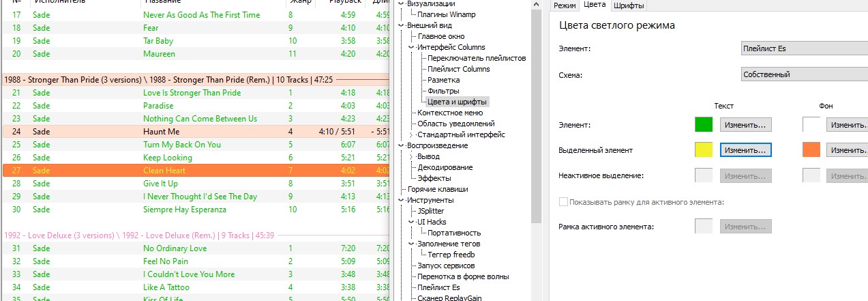The width and height of the screenshot is (868, 301).
Task: Select Горячие клавиши in the settings tree
Action: (437, 189)
